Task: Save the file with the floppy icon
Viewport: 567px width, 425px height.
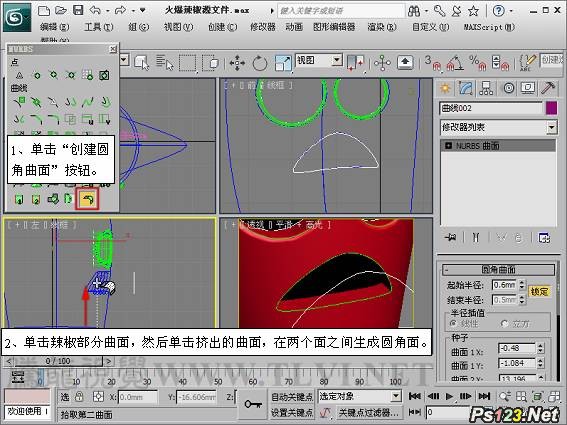Action: tap(78, 10)
